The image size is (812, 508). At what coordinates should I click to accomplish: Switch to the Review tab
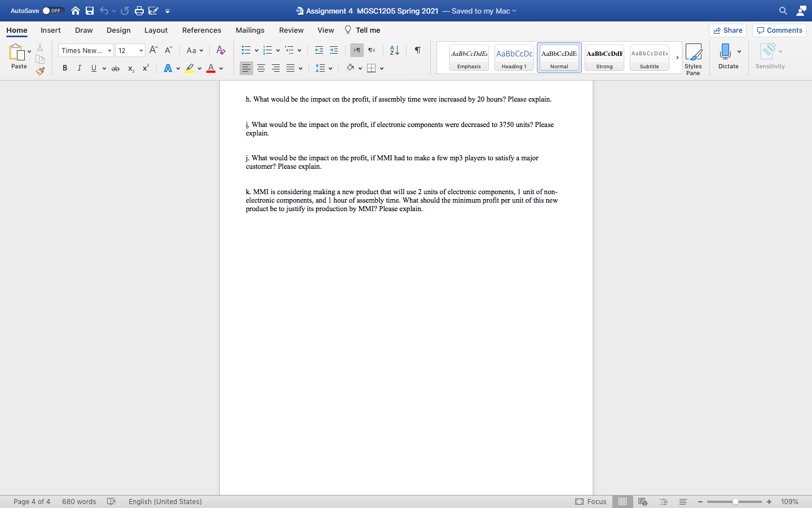pyautogui.click(x=292, y=30)
